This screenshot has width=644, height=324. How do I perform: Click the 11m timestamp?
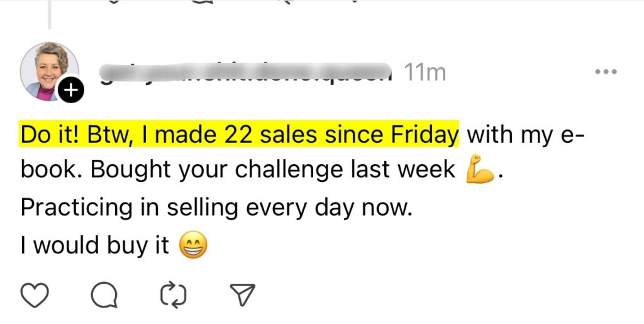(425, 73)
